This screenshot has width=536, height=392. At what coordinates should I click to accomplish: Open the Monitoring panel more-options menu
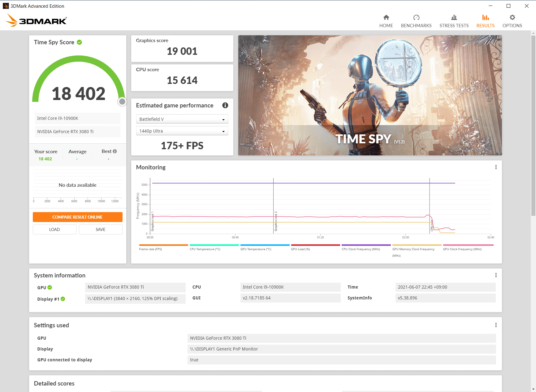496,167
